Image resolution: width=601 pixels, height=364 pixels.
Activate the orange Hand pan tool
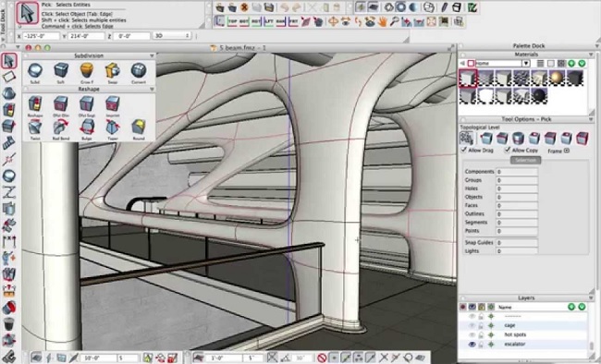point(382,22)
